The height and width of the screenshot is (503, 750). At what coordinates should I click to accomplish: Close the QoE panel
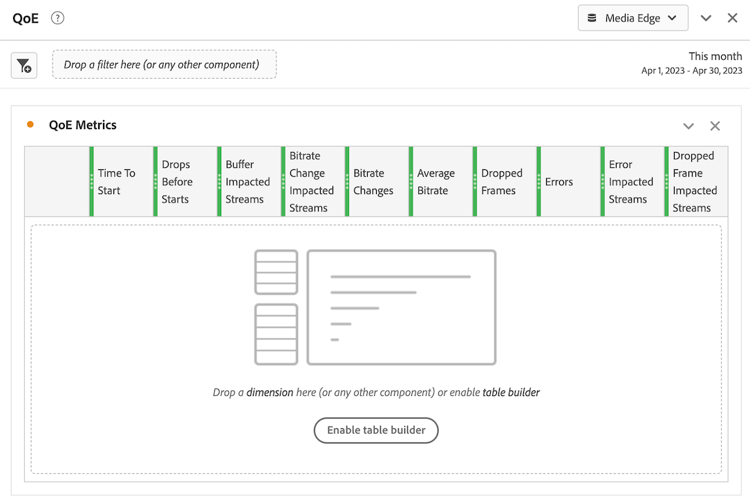point(732,18)
